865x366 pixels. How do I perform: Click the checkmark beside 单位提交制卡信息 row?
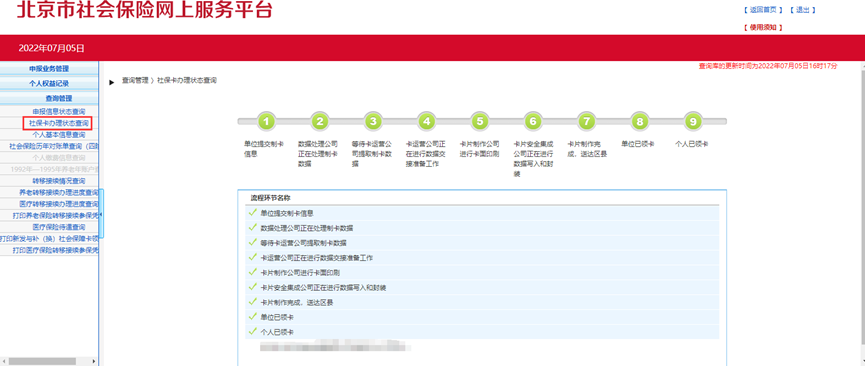coord(253,213)
